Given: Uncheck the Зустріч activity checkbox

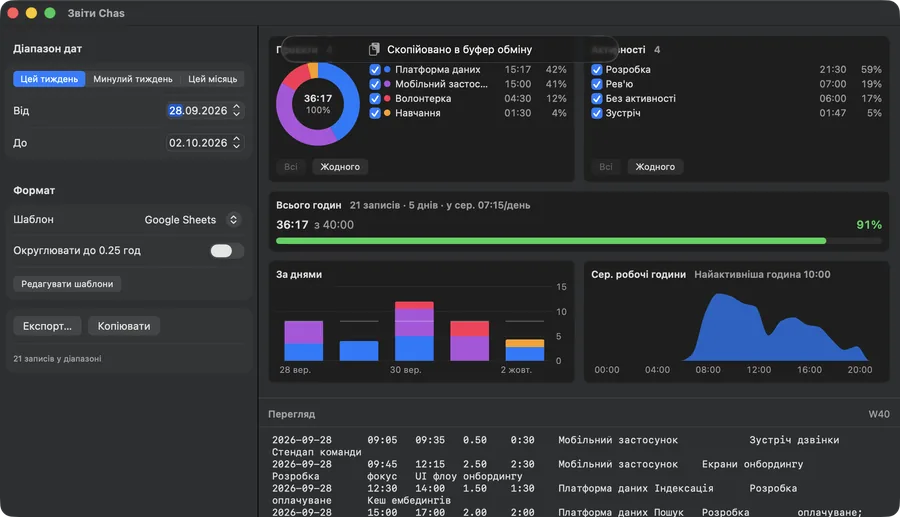Looking at the screenshot, I should (x=597, y=113).
